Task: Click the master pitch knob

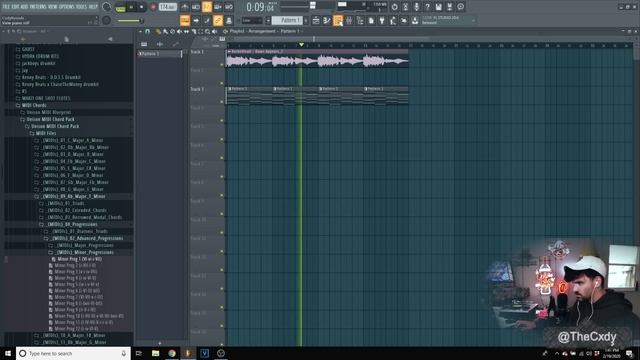Action: coord(106,20)
